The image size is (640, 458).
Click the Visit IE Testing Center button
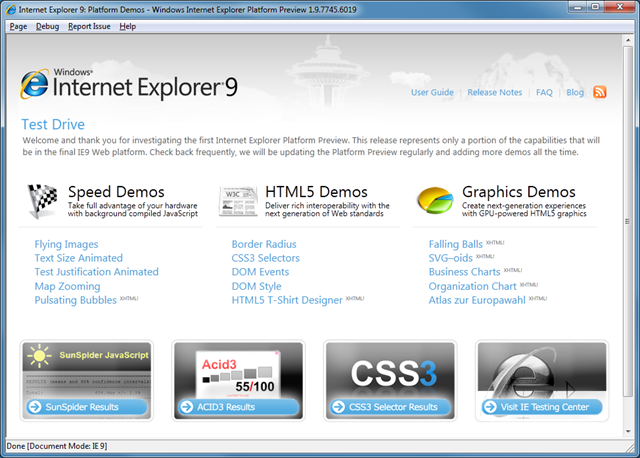click(x=542, y=407)
